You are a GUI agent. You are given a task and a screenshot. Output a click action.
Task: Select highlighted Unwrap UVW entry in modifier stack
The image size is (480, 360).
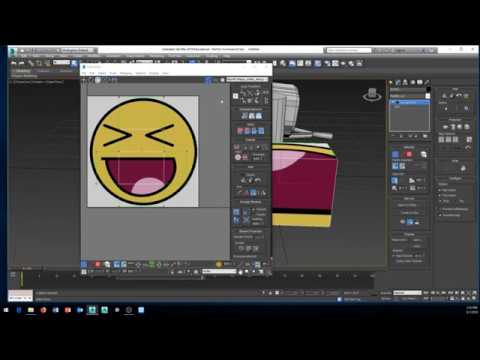410,103
